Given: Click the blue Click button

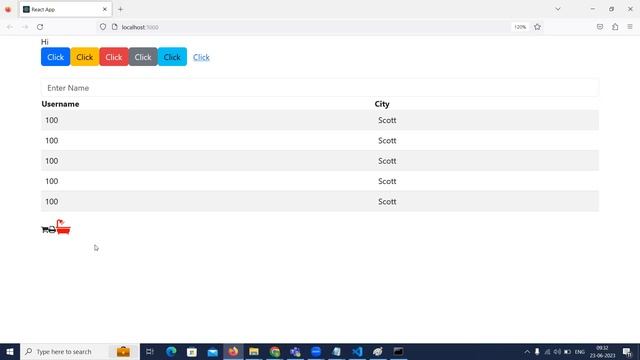Looking at the screenshot, I should pos(56,57).
